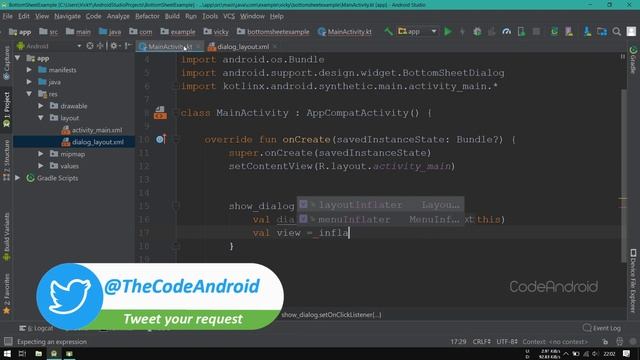This screenshot has width=640, height=360.
Task: Click bottomsheetexample breadcrumb in navigation bar
Action: click(x=273, y=31)
